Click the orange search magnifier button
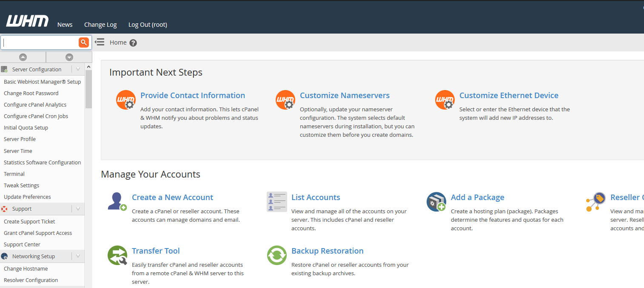This screenshot has height=288, width=644. click(84, 42)
